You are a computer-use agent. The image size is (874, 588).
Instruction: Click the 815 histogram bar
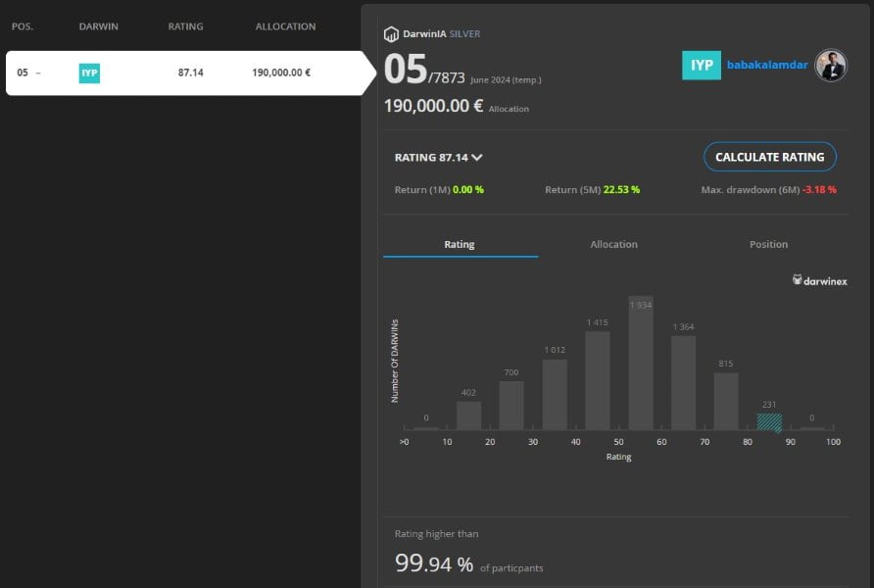click(726, 401)
